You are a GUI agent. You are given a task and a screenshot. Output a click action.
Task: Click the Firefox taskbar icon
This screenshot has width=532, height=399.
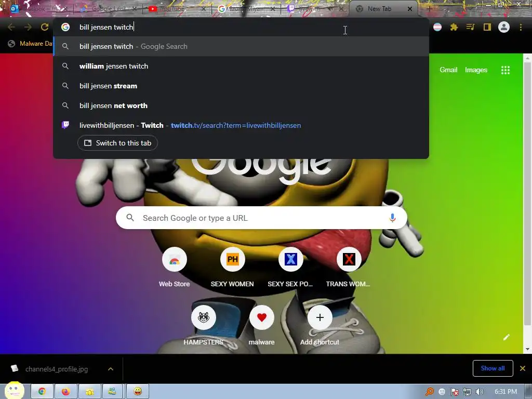[65, 391]
